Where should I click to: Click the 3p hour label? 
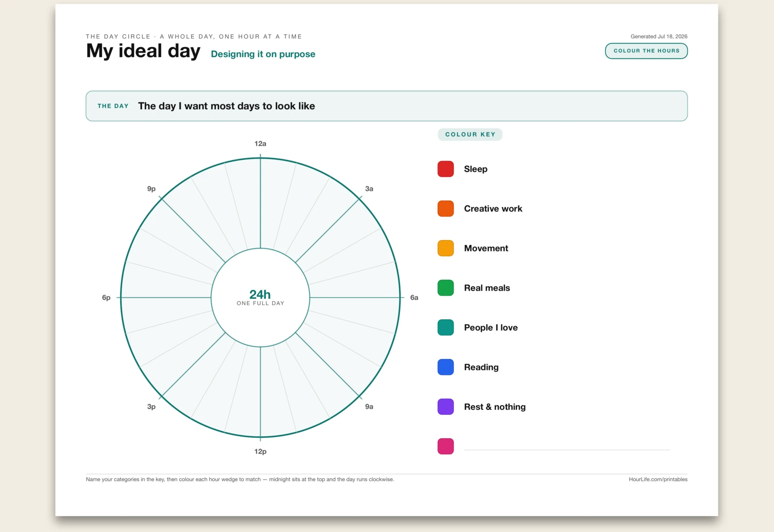[x=151, y=407]
